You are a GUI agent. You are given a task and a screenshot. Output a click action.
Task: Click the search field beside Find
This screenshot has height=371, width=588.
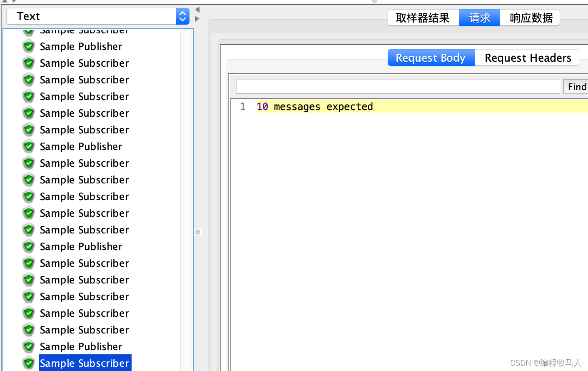tap(398, 87)
